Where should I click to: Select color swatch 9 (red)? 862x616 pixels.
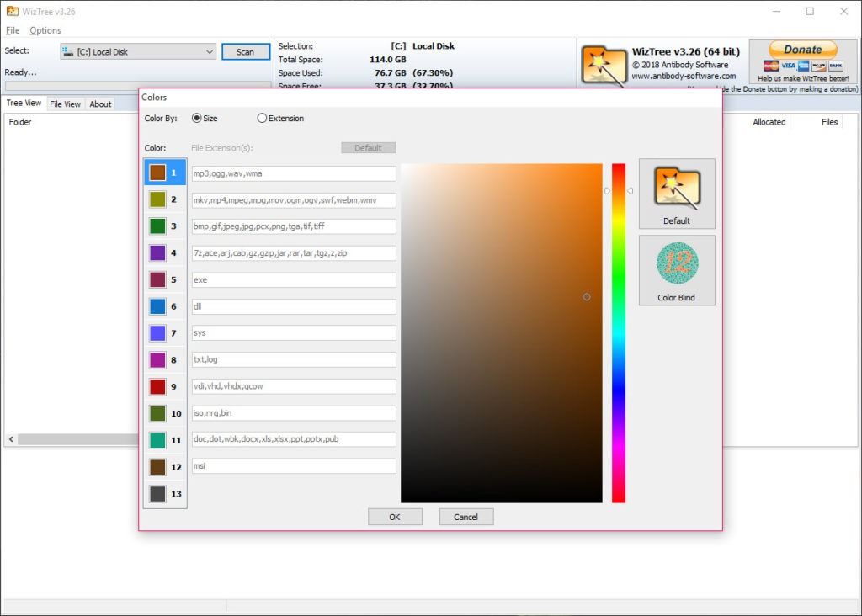157,386
